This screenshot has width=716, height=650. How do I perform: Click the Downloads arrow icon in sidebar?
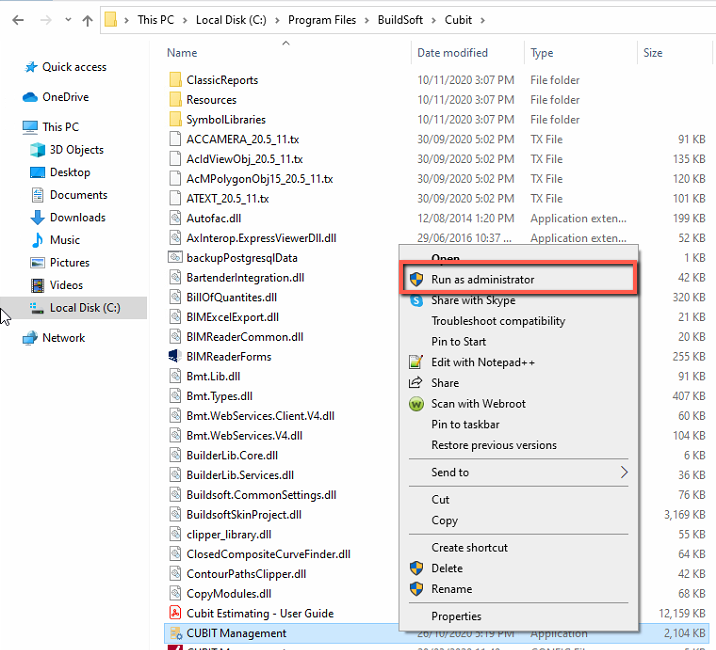38,217
